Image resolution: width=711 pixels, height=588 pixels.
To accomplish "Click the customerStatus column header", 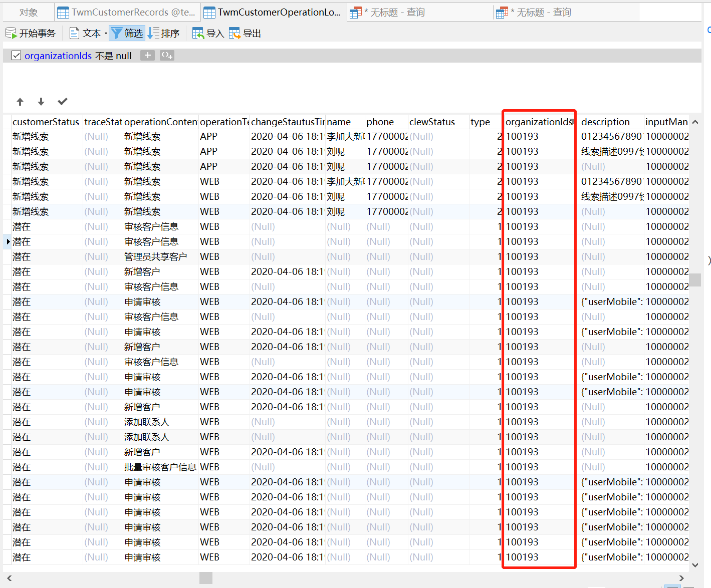I will tap(46, 122).
